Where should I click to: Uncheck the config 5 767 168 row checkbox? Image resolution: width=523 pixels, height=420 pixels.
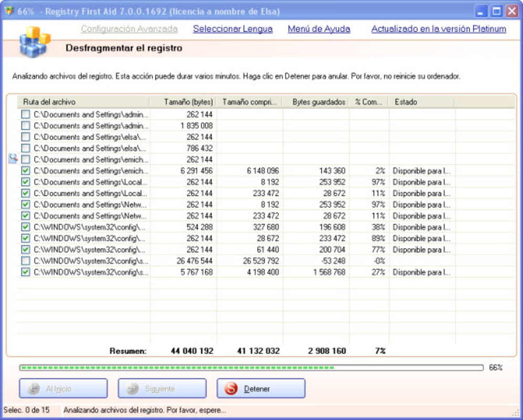pos(25,272)
